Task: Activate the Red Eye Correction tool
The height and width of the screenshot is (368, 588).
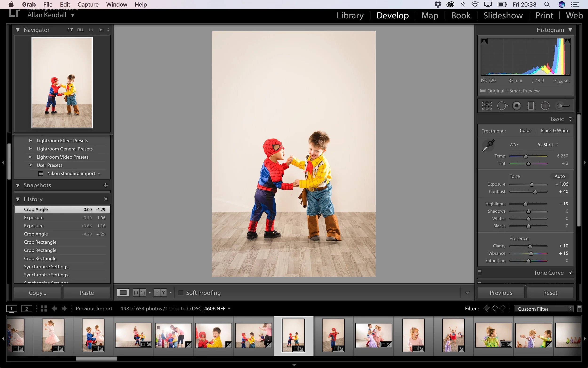Action: [x=517, y=105]
